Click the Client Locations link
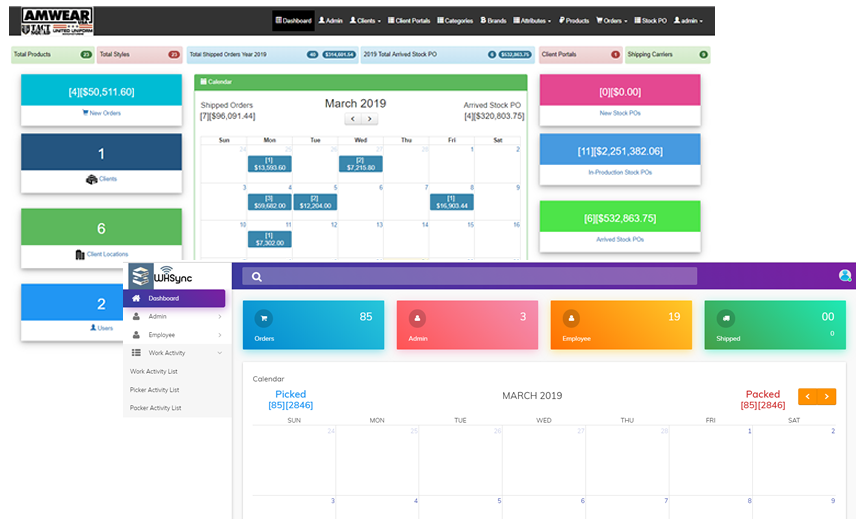This screenshot has height=519, width=856. point(102,254)
